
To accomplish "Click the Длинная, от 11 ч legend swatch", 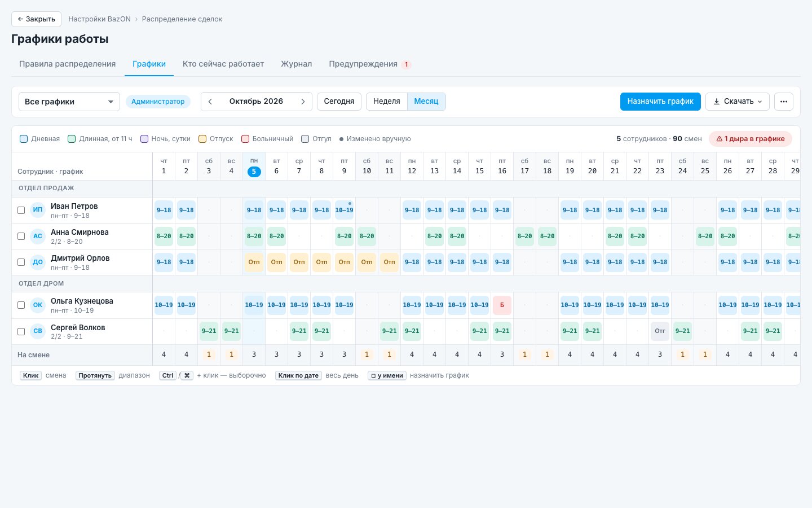I will [72, 139].
